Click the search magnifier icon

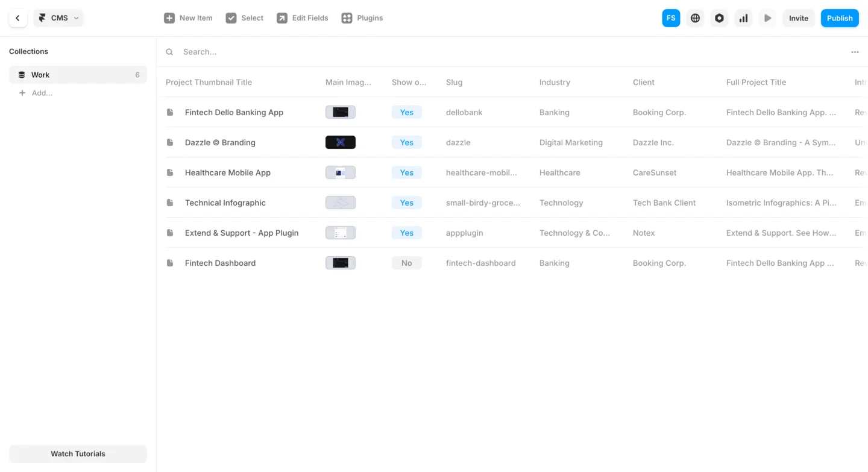[x=169, y=52]
